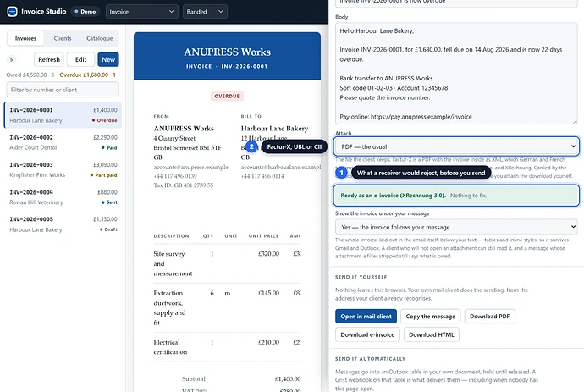Click the accounts@anupress.example email address
This screenshot has width=584, height=392.
pos(190,168)
